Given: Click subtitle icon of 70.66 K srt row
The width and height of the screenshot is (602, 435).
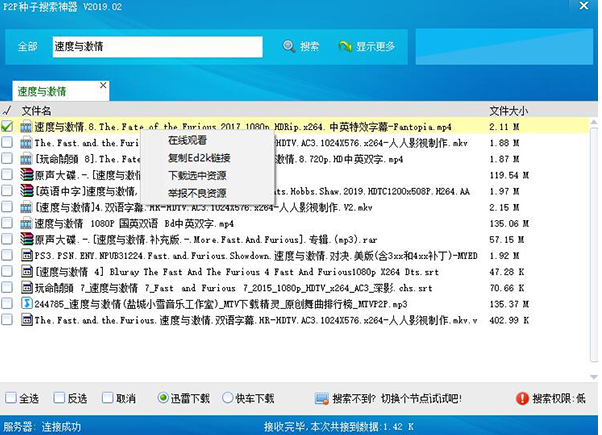Looking at the screenshot, I should [26, 288].
